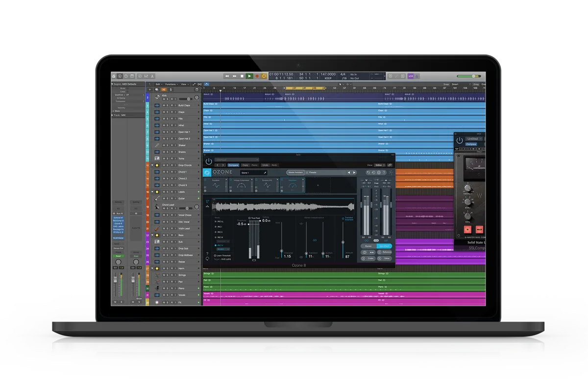The image size is (588, 392).
Task: Mute the Snares track
Action: click(164, 152)
